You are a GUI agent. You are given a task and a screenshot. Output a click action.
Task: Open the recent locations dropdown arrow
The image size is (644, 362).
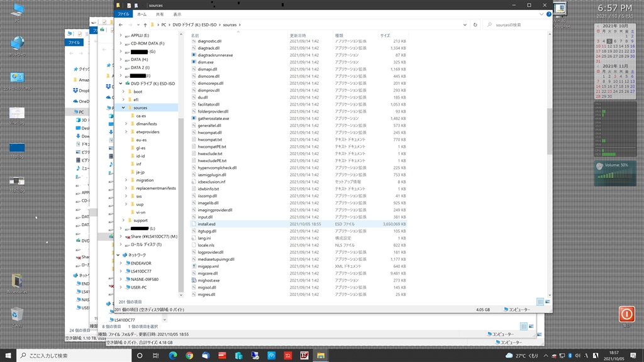click(138, 25)
